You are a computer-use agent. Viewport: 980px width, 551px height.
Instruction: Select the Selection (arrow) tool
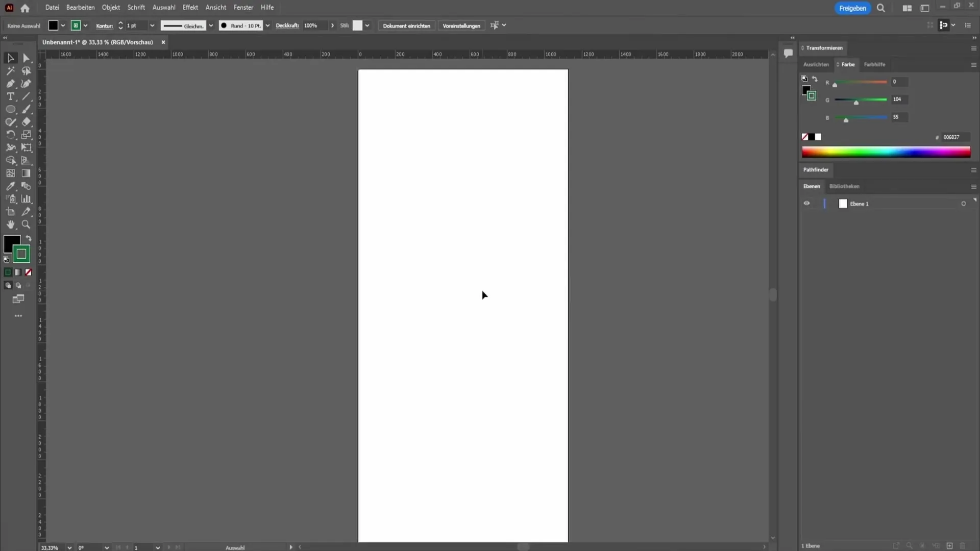click(x=10, y=58)
